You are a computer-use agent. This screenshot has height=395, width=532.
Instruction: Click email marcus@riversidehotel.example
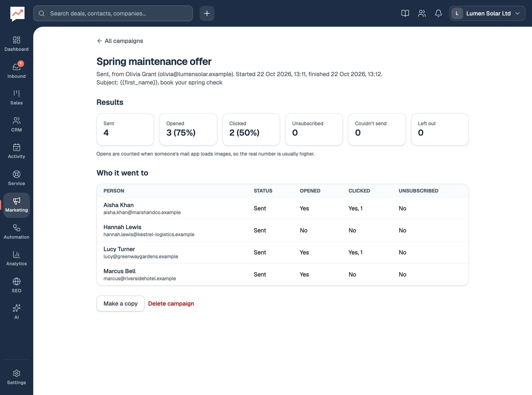[x=140, y=278]
